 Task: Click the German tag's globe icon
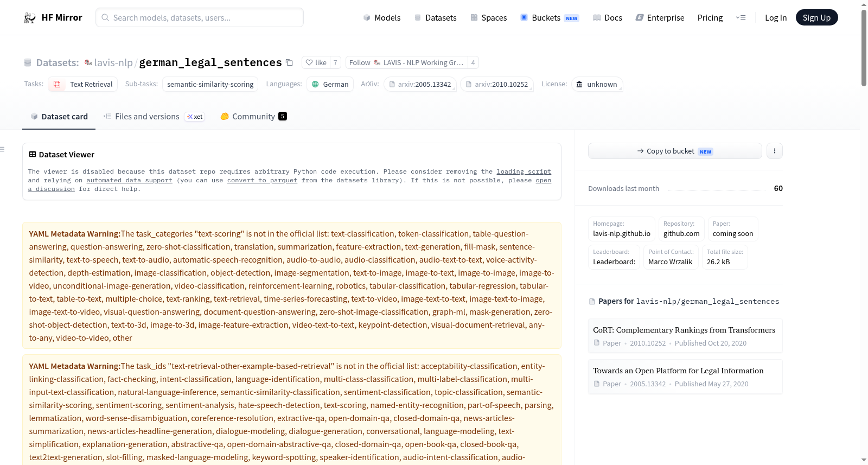point(315,84)
